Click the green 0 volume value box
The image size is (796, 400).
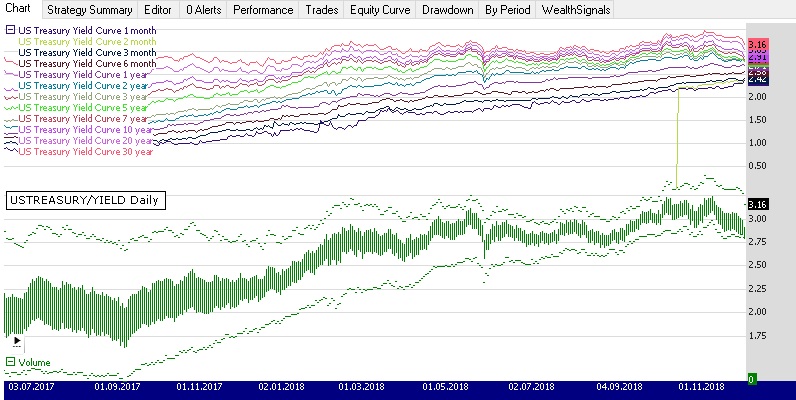pyautogui.click(x=752, y=378)
